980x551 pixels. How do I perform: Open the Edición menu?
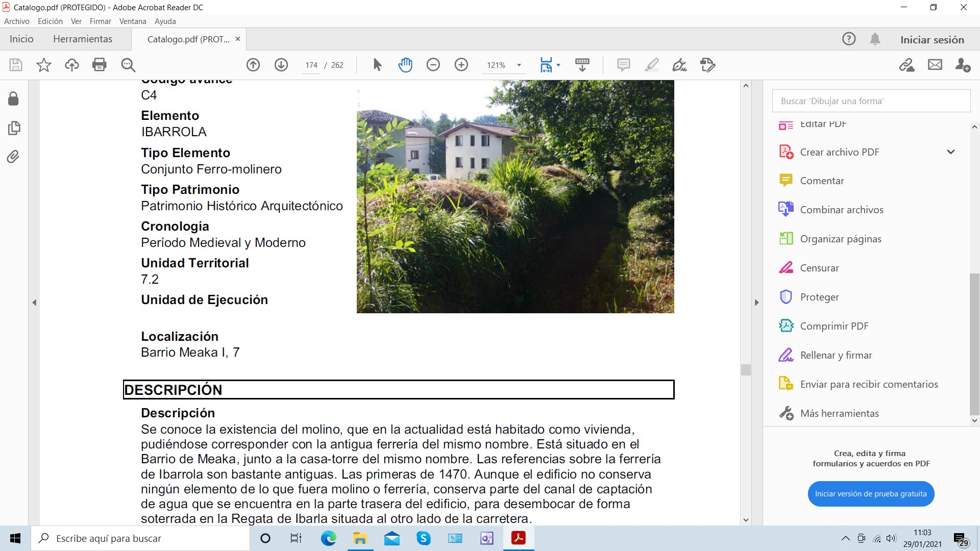click(x=50, y=21)
